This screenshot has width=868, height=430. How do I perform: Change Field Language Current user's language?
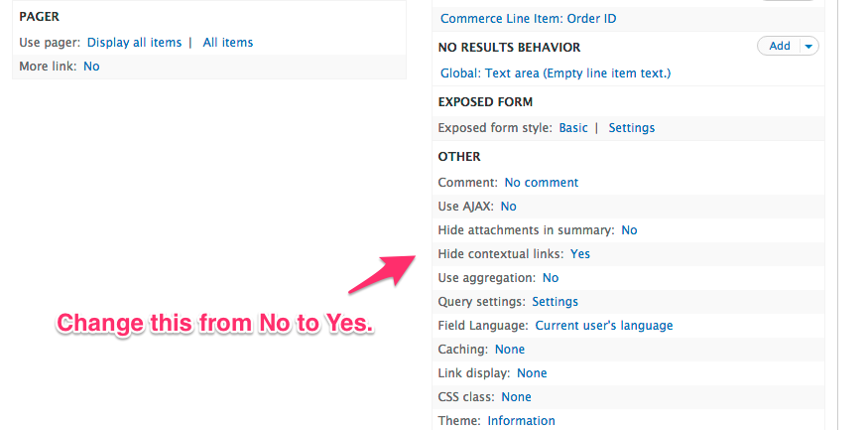pos(604,326)
